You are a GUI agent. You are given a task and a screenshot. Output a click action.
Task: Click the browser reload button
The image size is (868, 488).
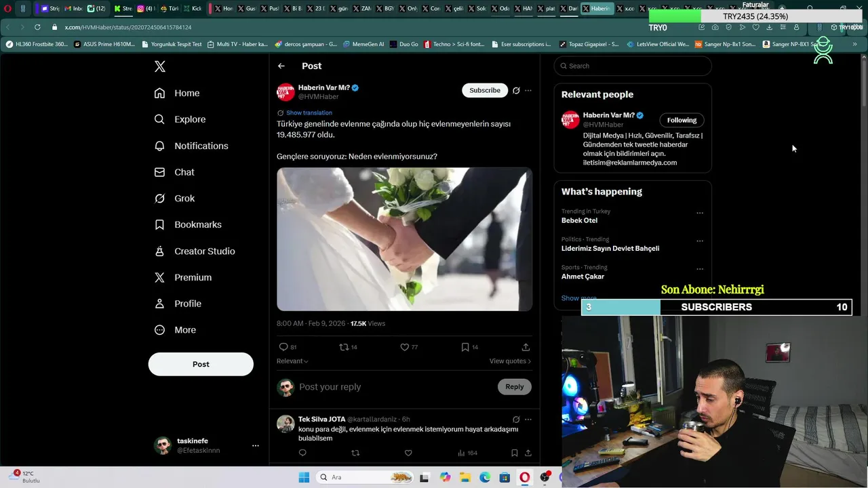[x=37, y=27]
